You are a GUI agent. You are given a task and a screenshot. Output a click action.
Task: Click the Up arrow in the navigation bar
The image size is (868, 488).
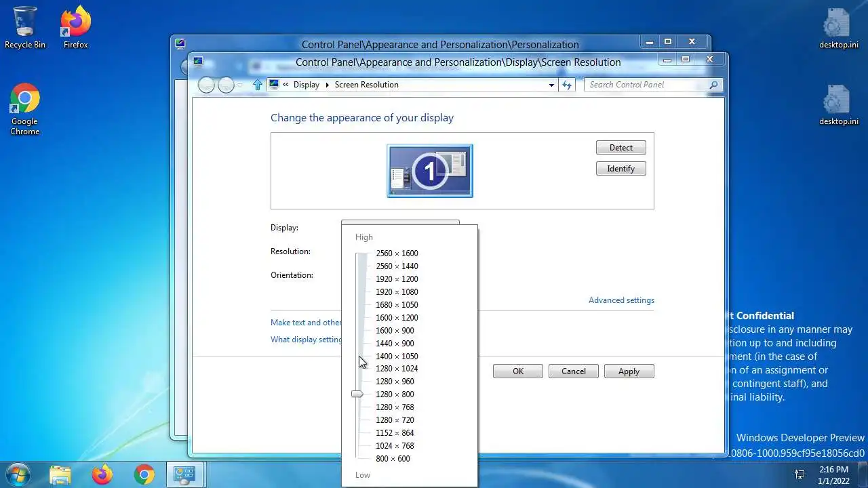(x=257, y=85)
